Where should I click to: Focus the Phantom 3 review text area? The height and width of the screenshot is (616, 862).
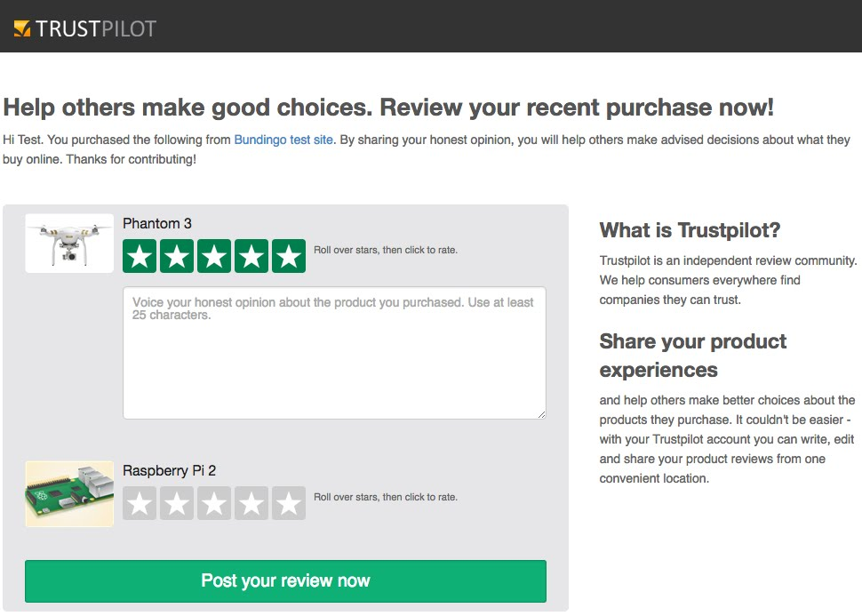(334, 353)
